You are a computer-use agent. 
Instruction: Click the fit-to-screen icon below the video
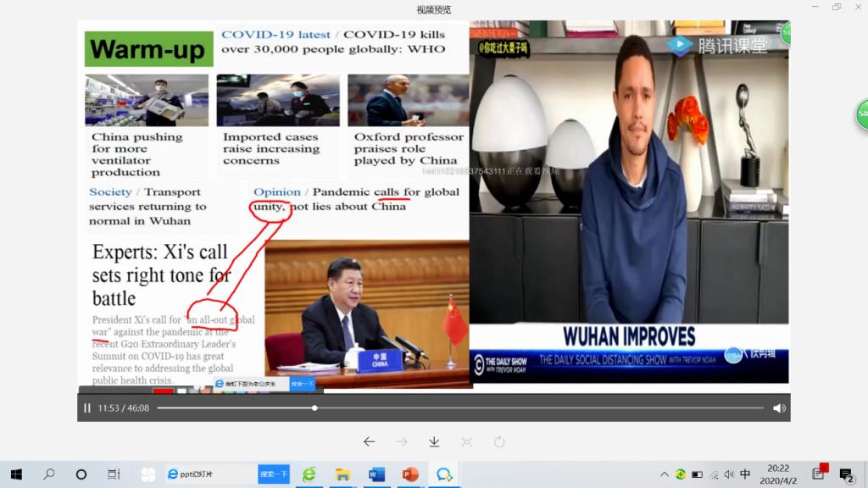tap(466, 441)
